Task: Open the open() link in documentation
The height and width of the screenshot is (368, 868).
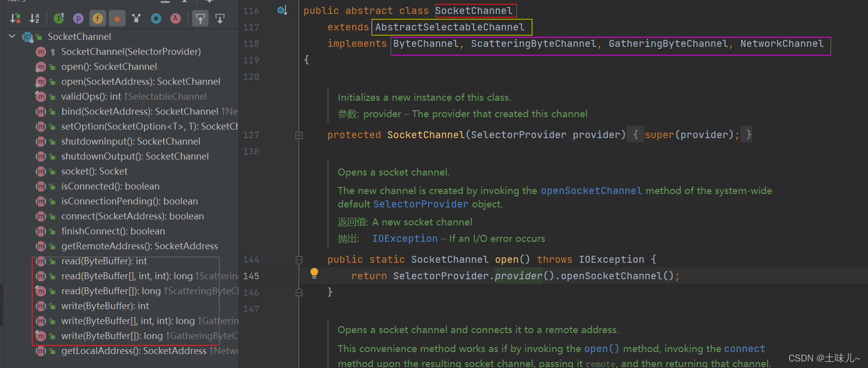Action: (x=601, y=349)
